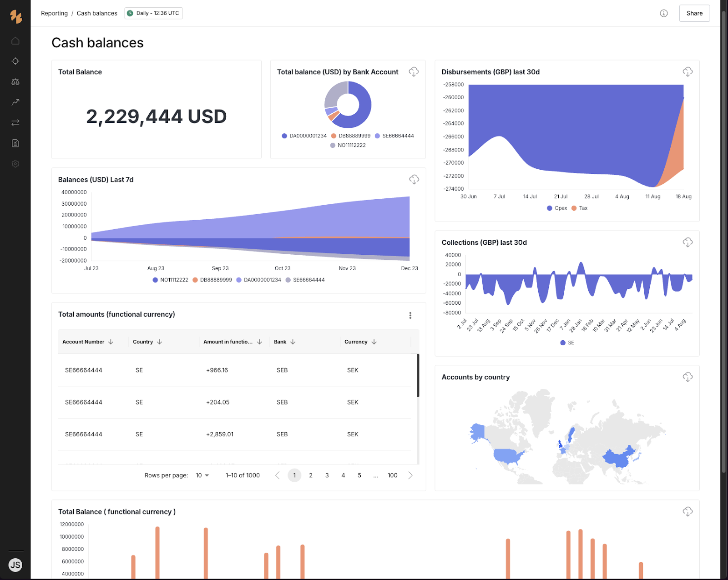Click the table pagination ellipsis
The height and width of the screenshot is (580, 728).
(375, 475)
